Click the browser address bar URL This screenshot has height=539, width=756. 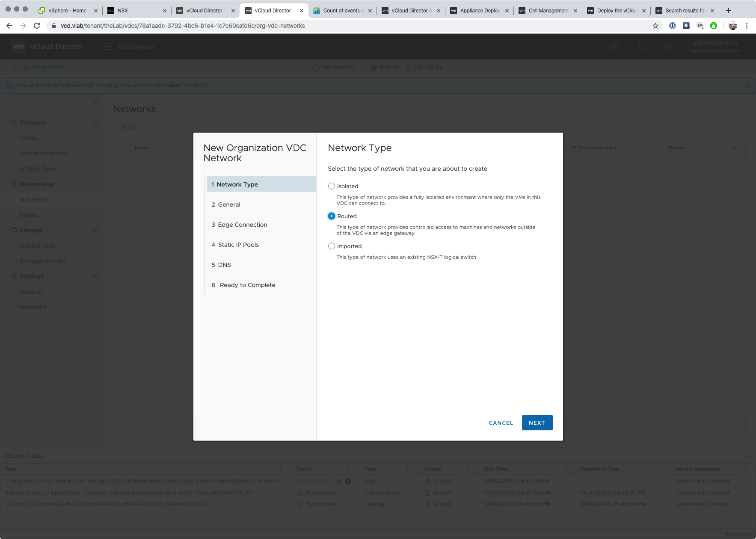[x=183, y=26]
